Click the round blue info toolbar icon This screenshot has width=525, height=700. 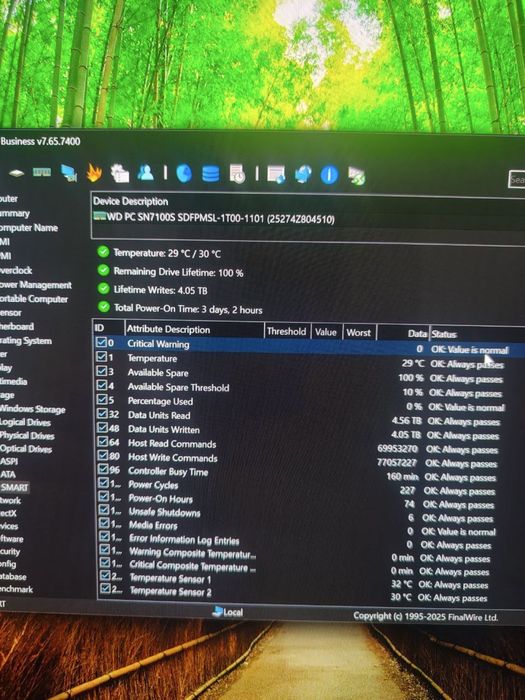tap(329, 175)
